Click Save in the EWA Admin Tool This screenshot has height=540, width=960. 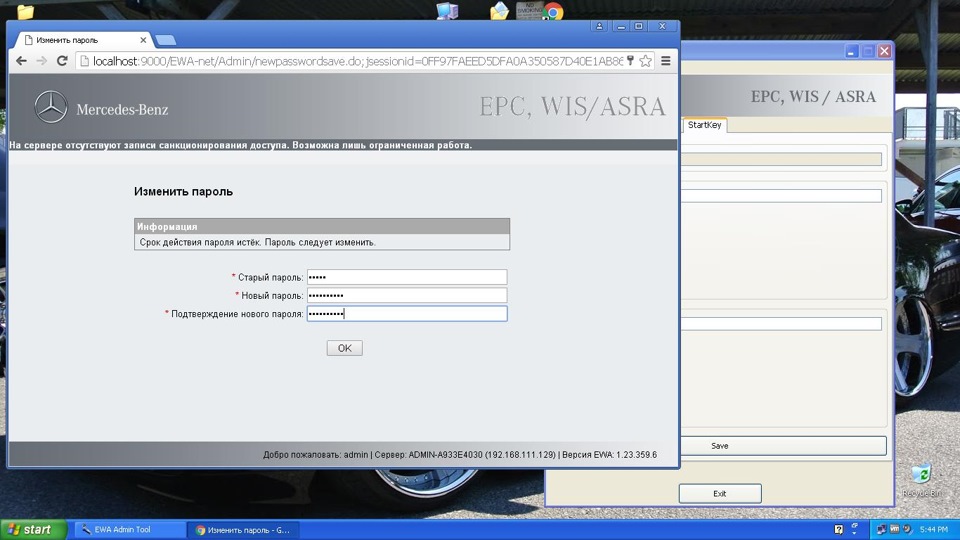tap(783, 446)
